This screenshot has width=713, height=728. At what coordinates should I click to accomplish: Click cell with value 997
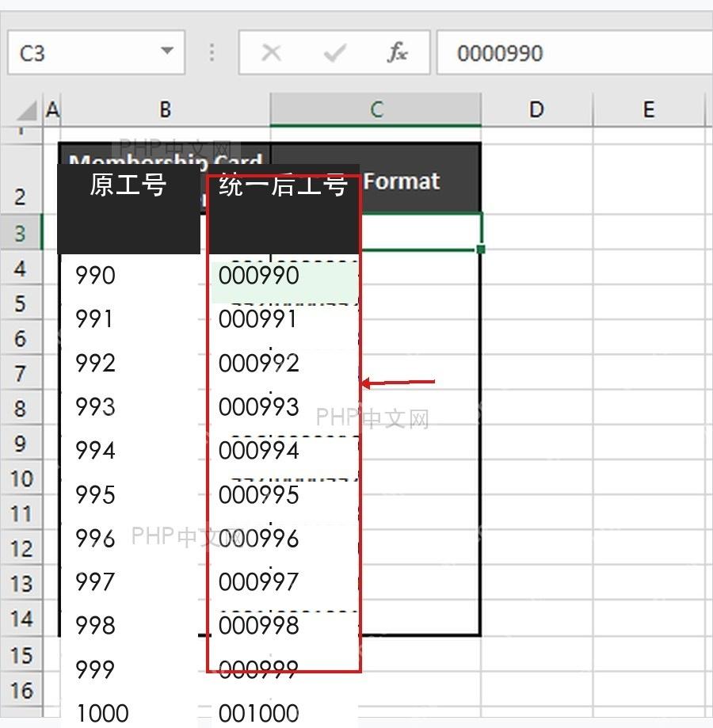click(95, 581)
